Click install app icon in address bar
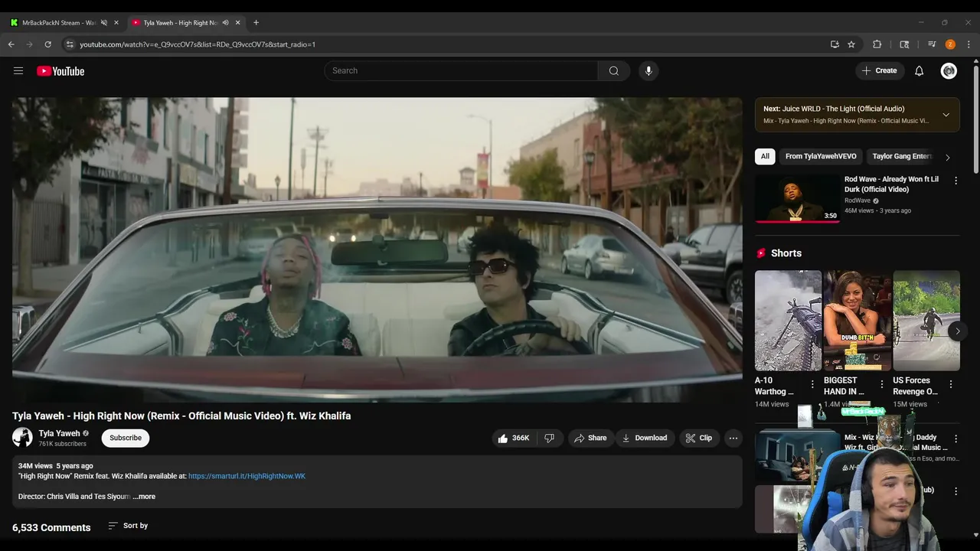The image size is (980, 551). (835, 44)
